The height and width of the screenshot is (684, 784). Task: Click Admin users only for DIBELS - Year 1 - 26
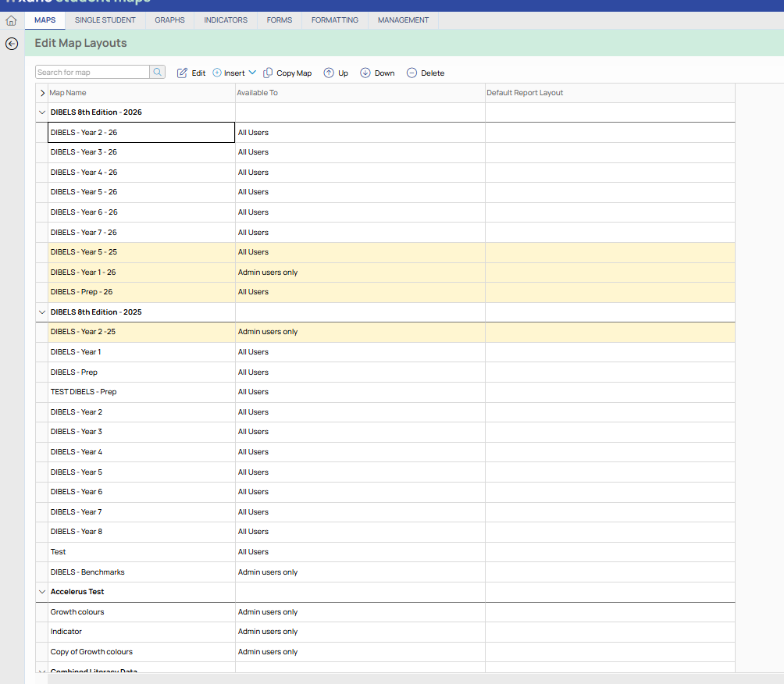[x=268, y=273]
